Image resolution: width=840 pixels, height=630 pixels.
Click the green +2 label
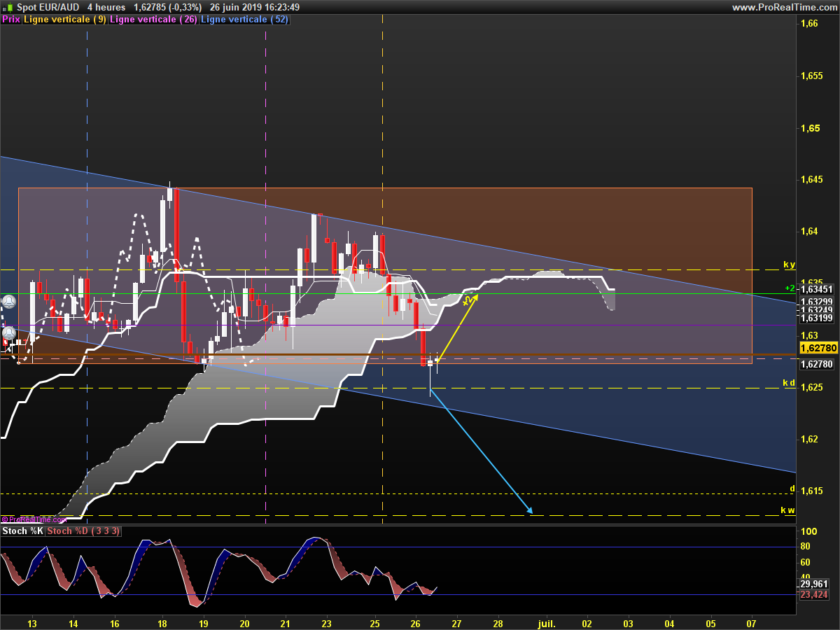pos(790,288)
